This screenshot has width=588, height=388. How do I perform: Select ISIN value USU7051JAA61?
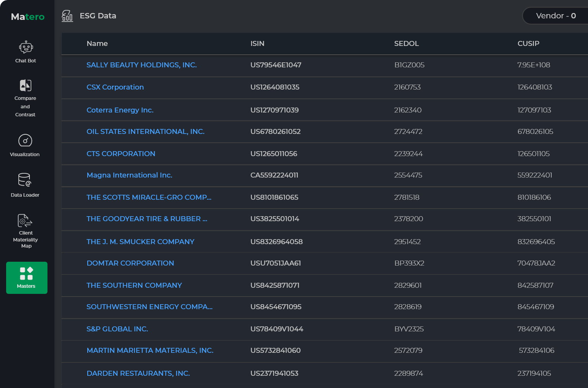click(x=276, y=263)
